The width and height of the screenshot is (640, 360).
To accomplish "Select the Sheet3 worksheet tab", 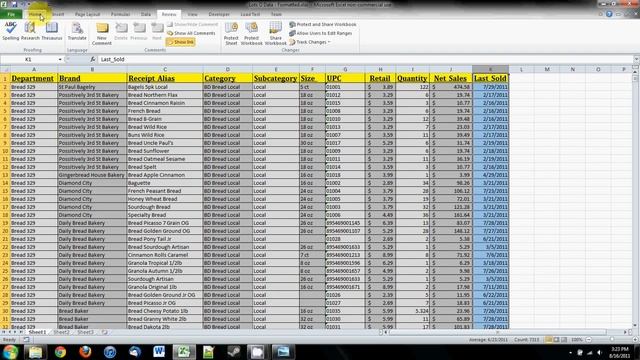I will 85,332.
